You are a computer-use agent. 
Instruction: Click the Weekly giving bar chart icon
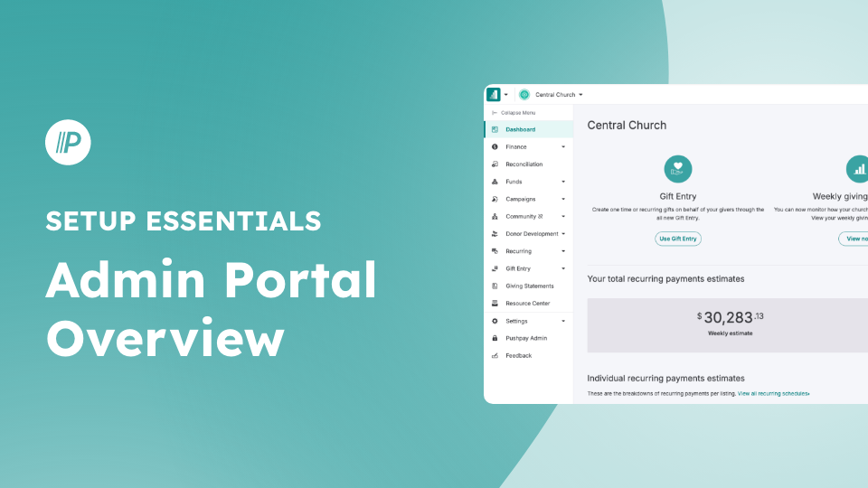(858, 169)
